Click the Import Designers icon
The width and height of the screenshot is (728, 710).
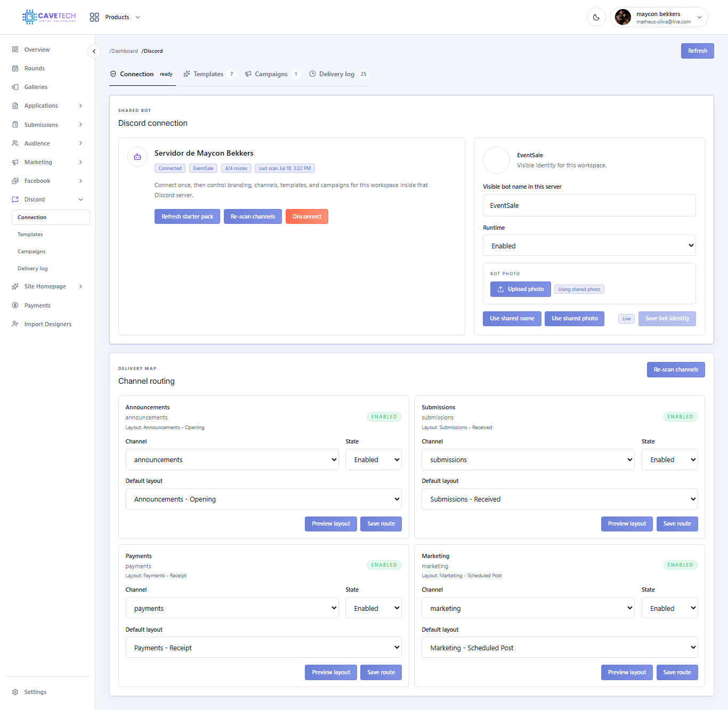tap(15, 324)
